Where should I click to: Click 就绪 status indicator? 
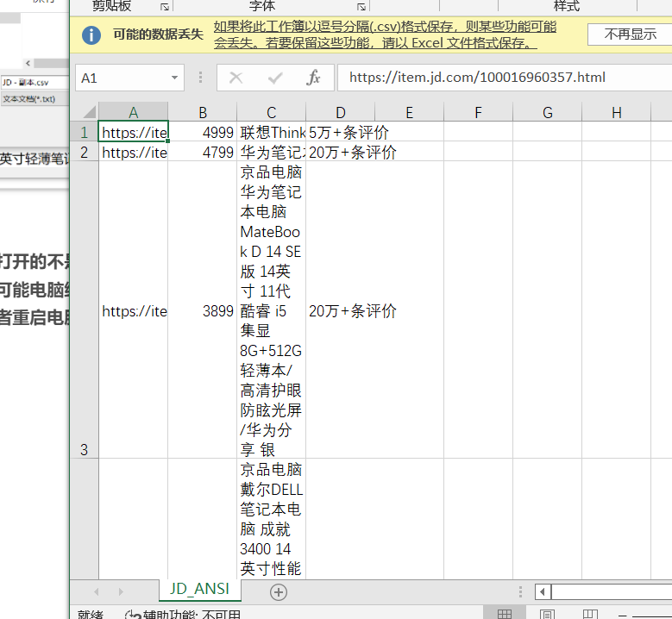91,616
